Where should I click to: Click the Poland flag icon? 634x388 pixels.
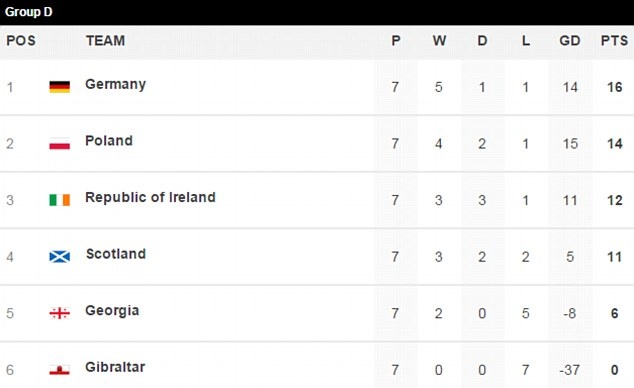[59, 143]
